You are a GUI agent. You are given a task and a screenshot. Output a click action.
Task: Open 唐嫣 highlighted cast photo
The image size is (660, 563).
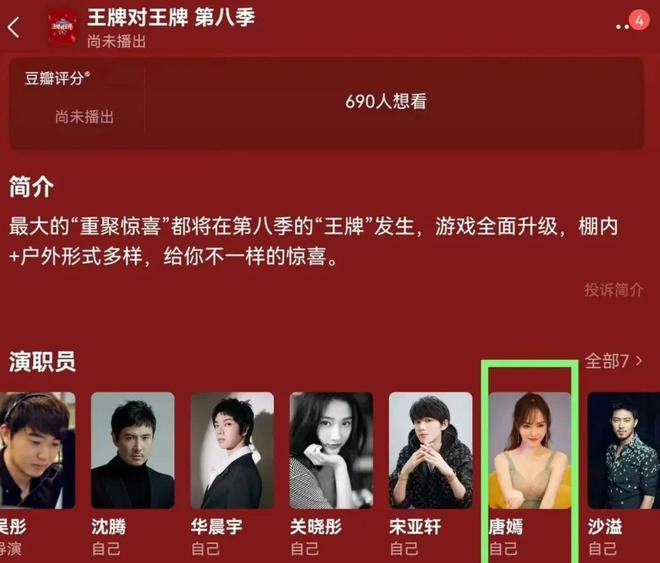click(530, 450)
